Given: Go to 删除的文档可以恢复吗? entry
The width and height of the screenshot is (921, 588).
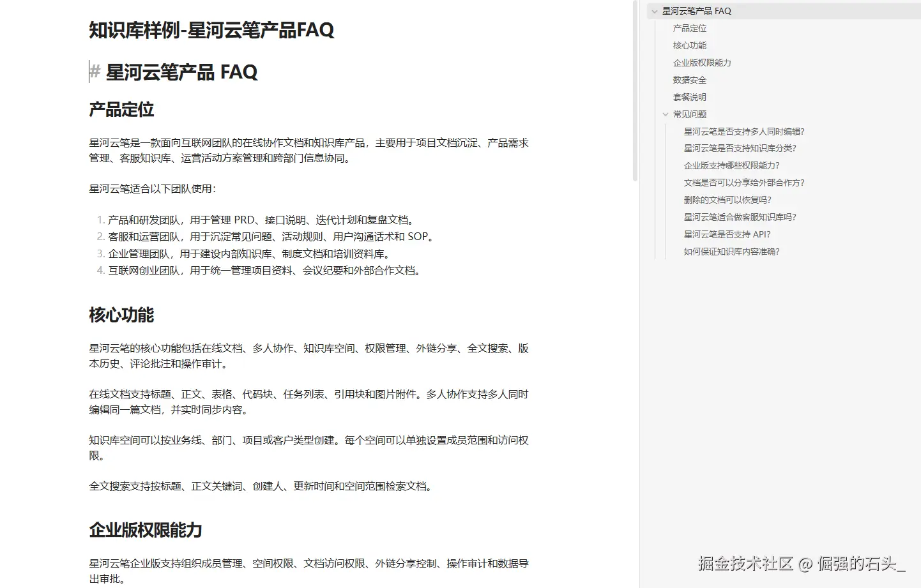Looking at the screenshot, I should (727, 200).
